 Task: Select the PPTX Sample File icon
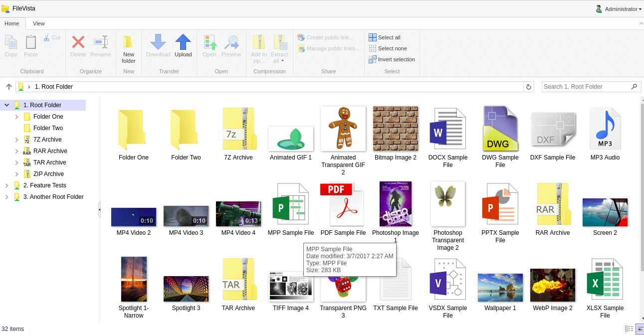[x=500, y=204]
